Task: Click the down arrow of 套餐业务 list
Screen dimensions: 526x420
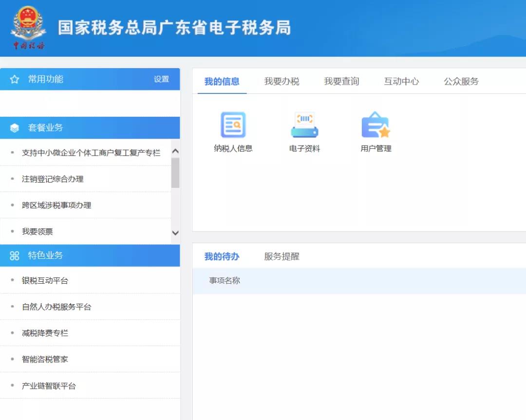Action: coord(175,233)
